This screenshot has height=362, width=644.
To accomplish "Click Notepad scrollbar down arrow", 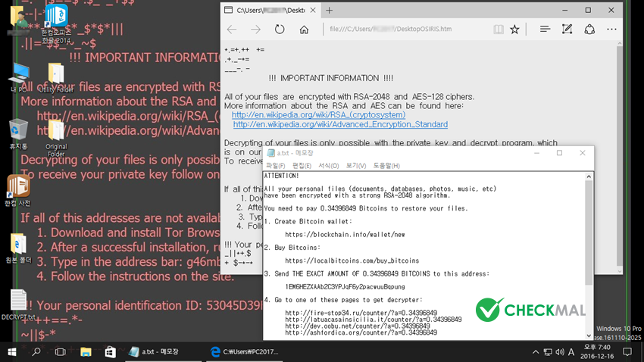I will [587, 335].
